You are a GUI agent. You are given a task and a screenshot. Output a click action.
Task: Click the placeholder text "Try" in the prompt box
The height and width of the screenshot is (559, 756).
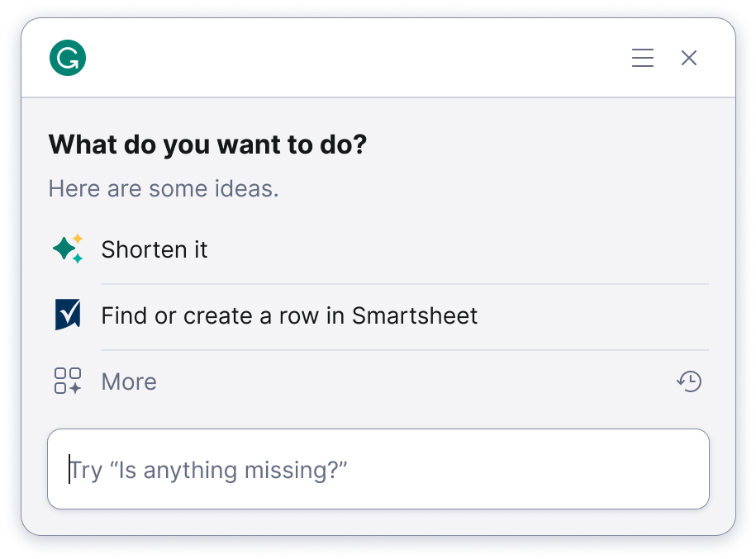tap(87, 470)
